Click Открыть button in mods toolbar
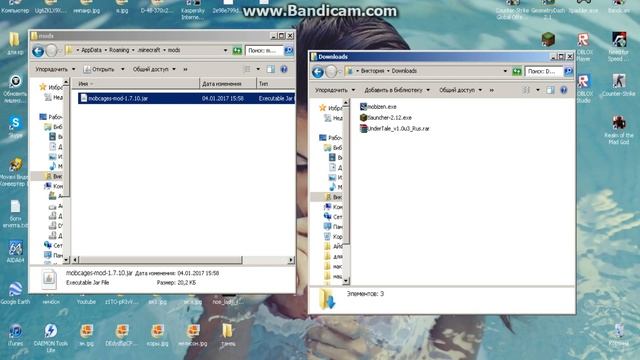Viewport: 640px width, 360px height. click(99, 69)
